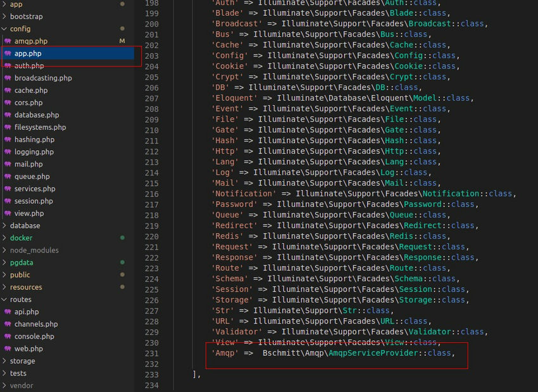Expand the database folder chevron
This screenshot has height=392, width=538.
pos(4,225)
